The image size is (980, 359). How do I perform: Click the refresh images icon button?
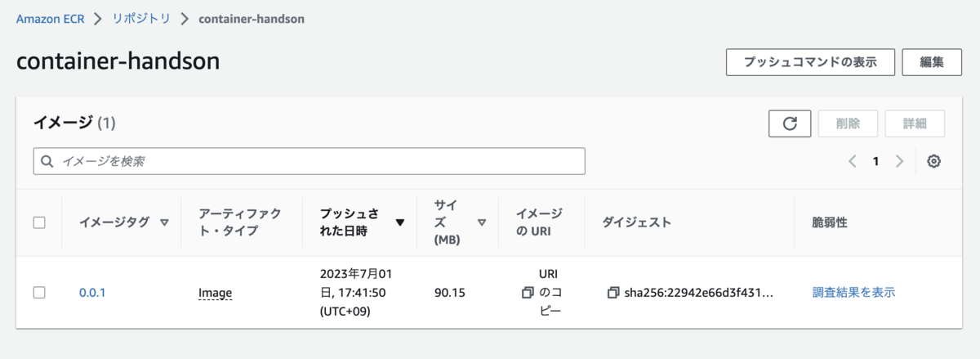tap(790, 123)
